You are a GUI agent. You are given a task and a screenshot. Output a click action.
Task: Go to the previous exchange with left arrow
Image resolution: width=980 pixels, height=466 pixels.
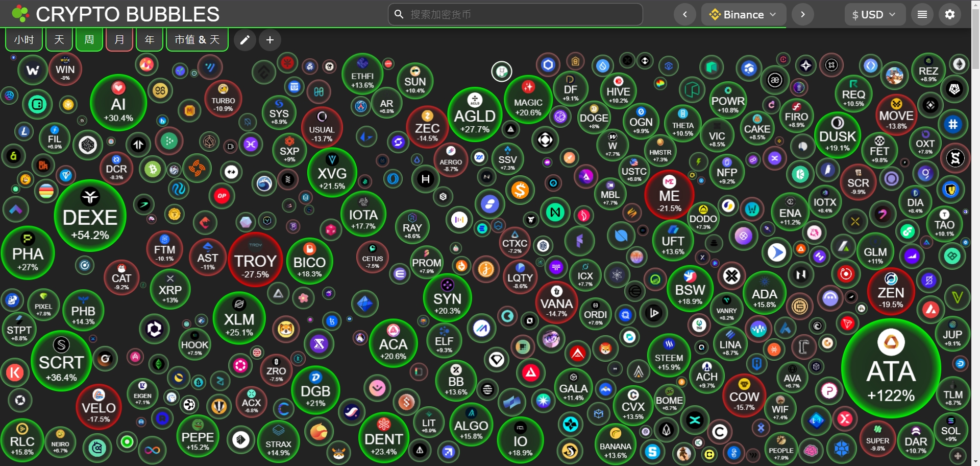click(x=685, y=14)
